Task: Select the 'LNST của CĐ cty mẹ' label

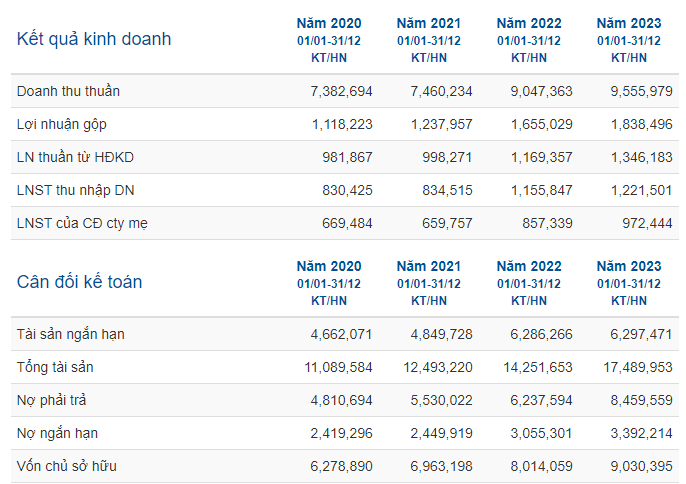Action: coord(82,223)
